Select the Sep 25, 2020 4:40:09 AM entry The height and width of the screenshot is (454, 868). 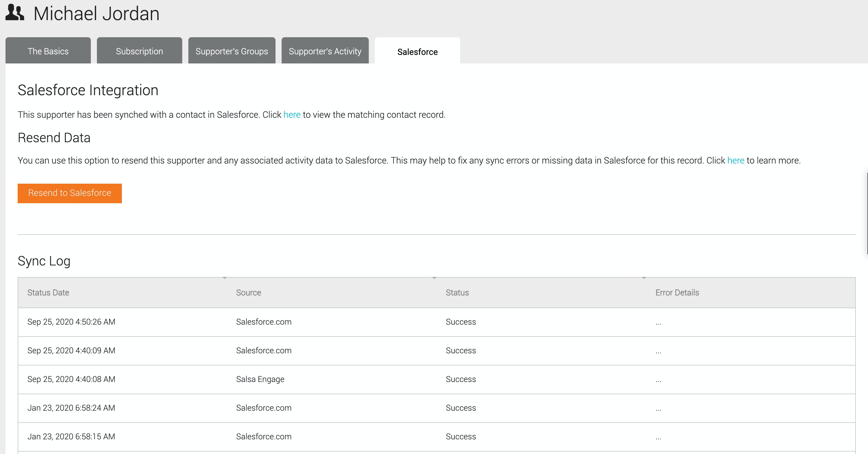point(437,351)
